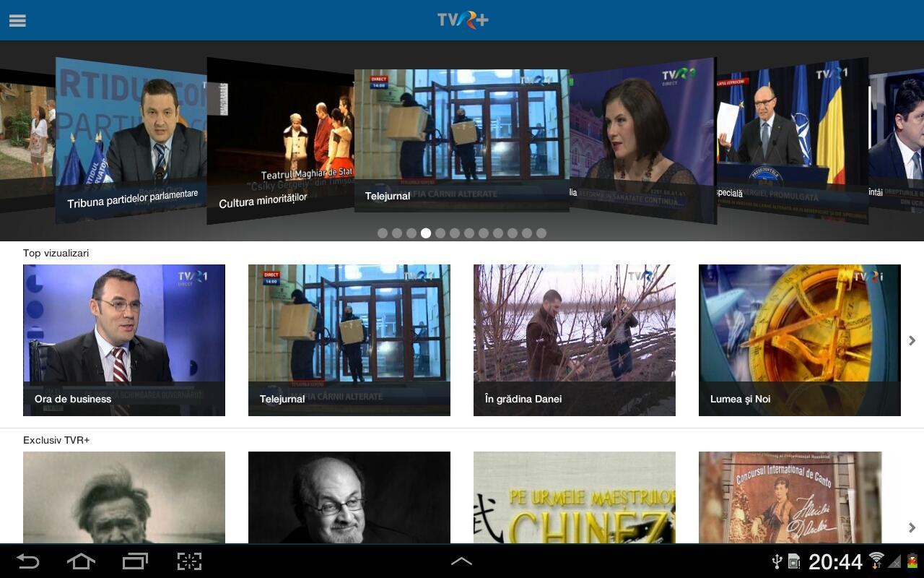924x578 pixels.
Task: Select the fifth carousel pagination dot
Action: pos(440,233)
